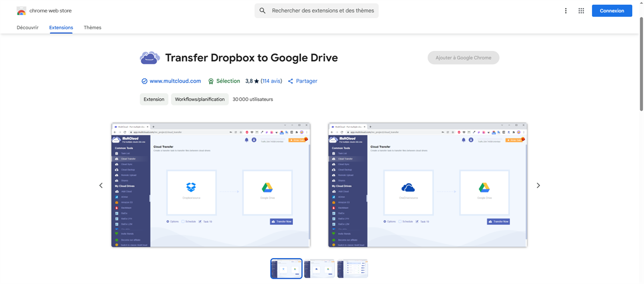Click the MultCloud extension cloud icon
The height and width of the screenshot is (284, 644).
point(150,58)
